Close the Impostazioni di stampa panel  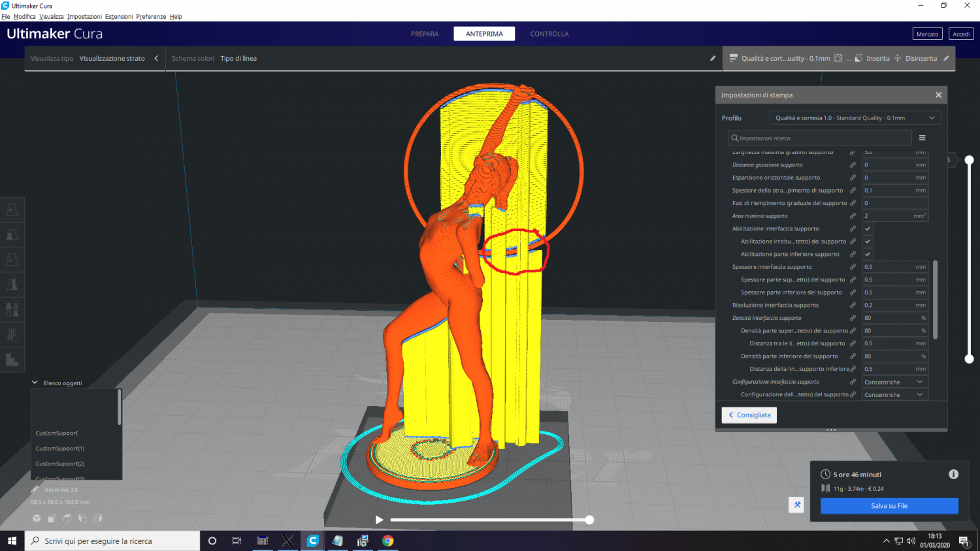coord(938,95)
